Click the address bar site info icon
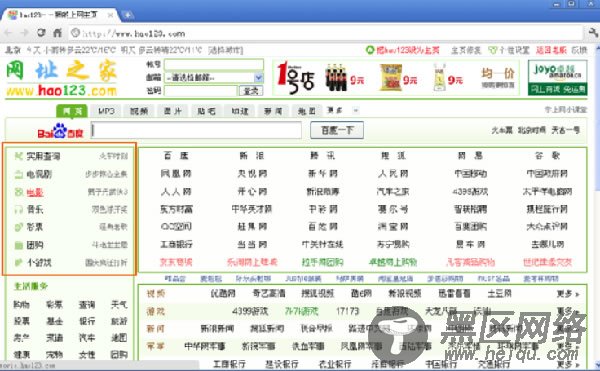Screen dimensions: 600x371 75,33
